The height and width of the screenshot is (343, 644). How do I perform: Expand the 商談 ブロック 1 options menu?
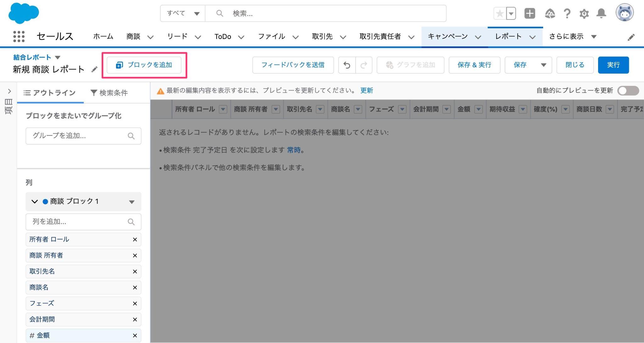click(x=131, y=202)
